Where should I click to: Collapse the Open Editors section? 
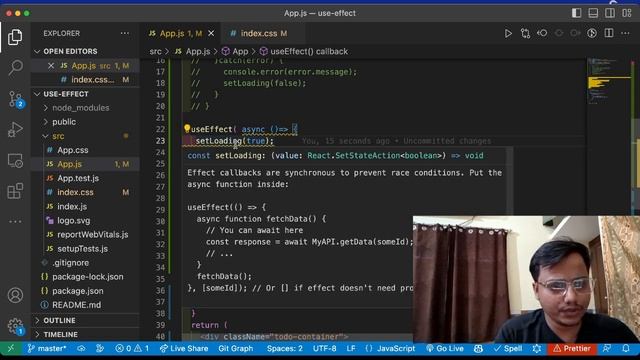pyautogui.click(x=85, y=51)
